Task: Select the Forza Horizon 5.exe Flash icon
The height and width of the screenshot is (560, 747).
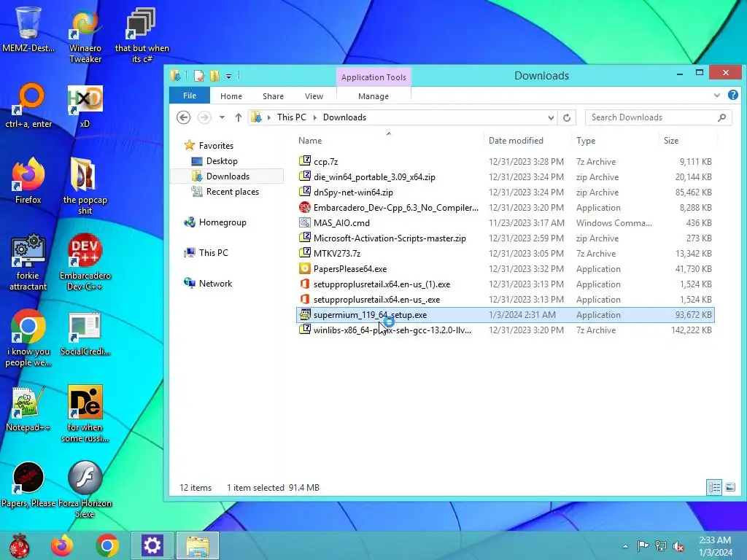Action: [85, 489]
